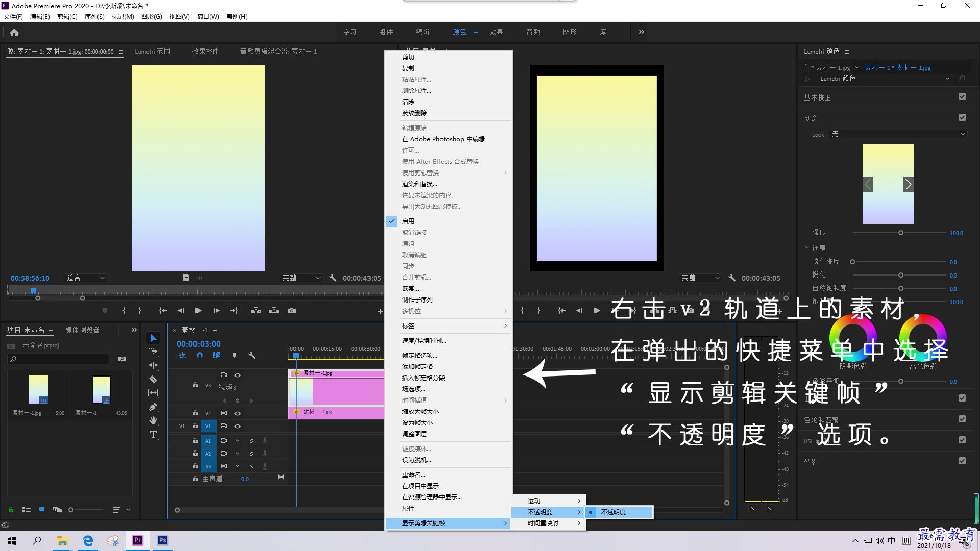Image resolution: width=980 pixels, height=551 pixels.
Task: Open timeline display settings wrench
Action: pyautogui.click(x=252, y=355)
